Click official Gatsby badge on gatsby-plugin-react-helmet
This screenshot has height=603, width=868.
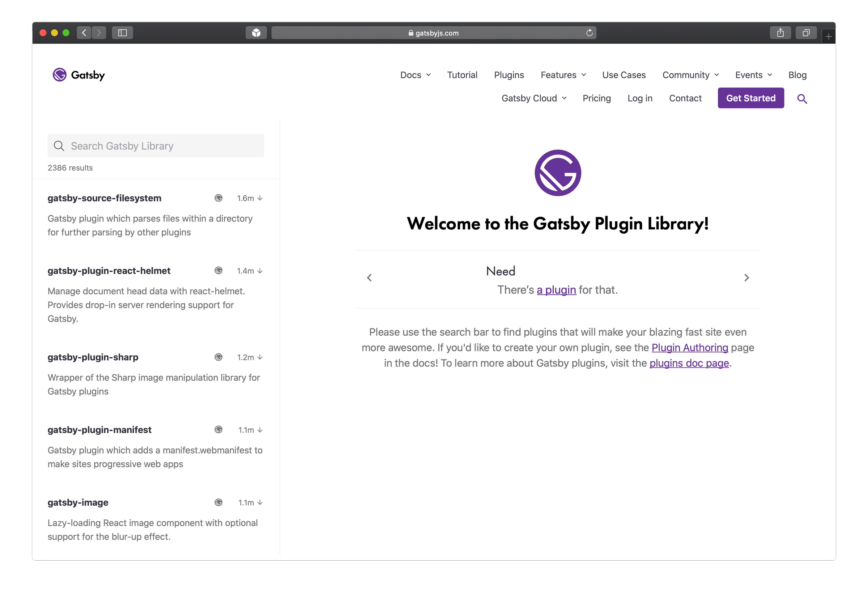pos(218,271)
